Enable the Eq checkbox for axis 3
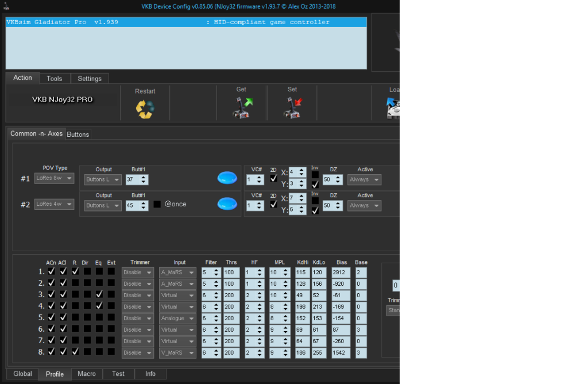 [x=99, y=294]
